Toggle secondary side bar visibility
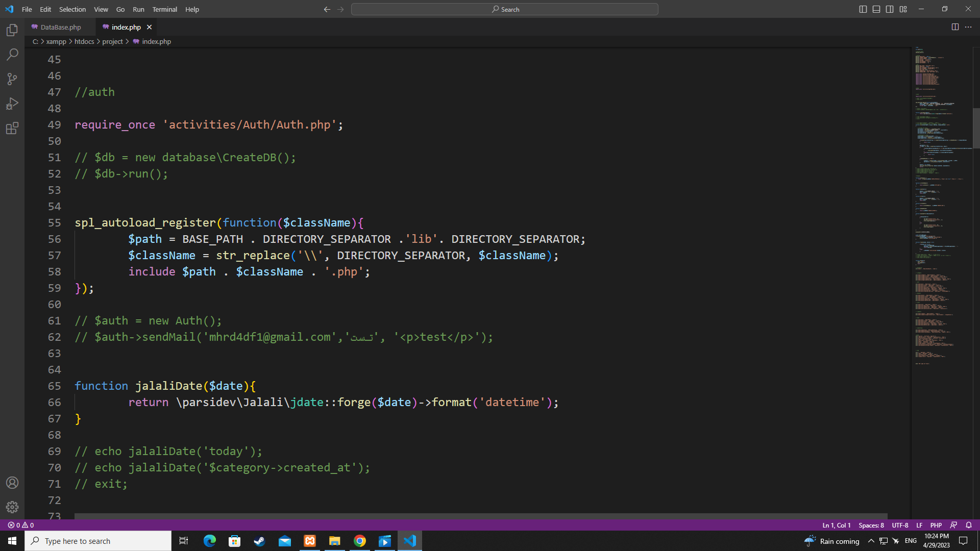 890,9
